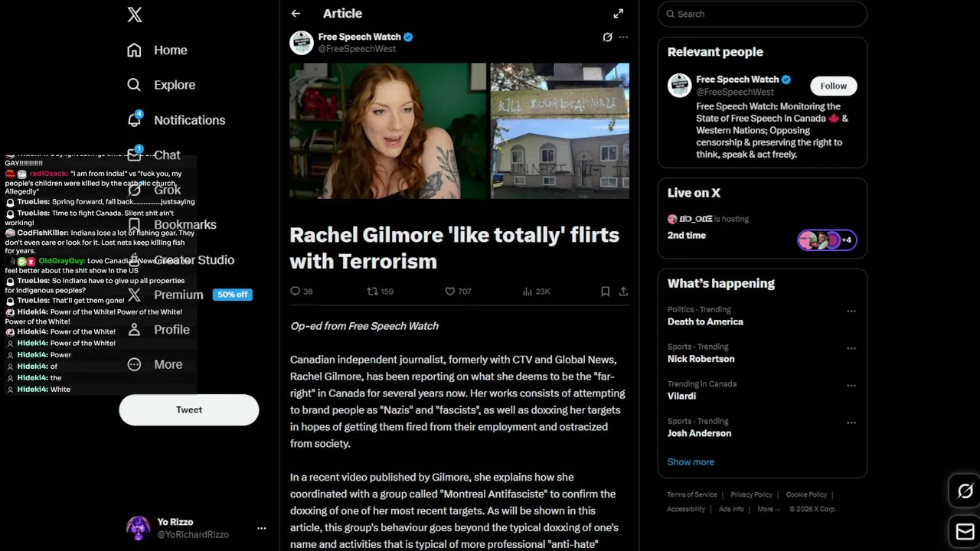The image size is (980, 551).
Task: Expand the article to full view
Action: click(619, 14)
